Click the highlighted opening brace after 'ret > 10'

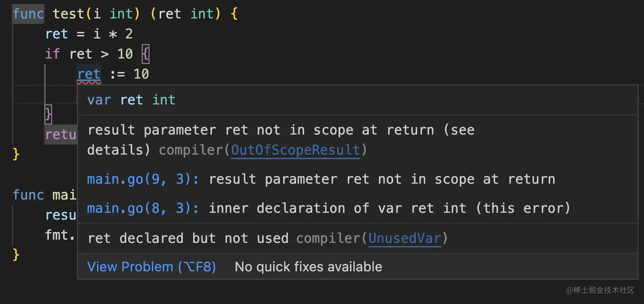click(x=145, y=54)
